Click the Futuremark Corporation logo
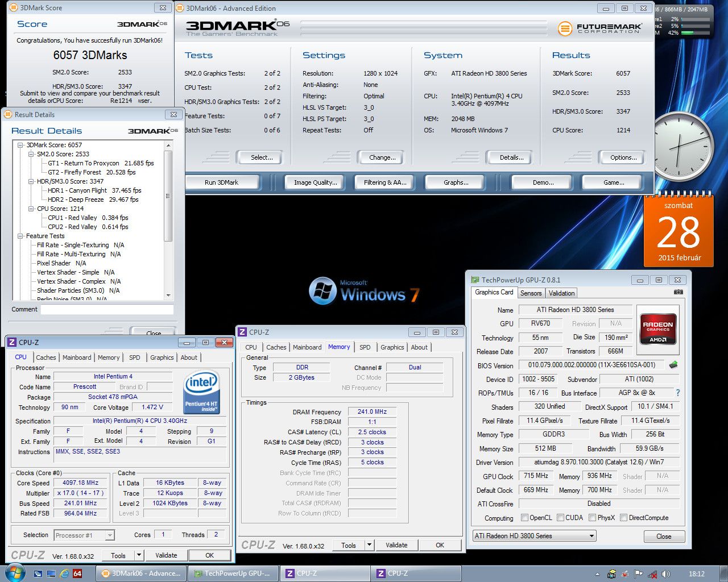 (x=601, y=28)
